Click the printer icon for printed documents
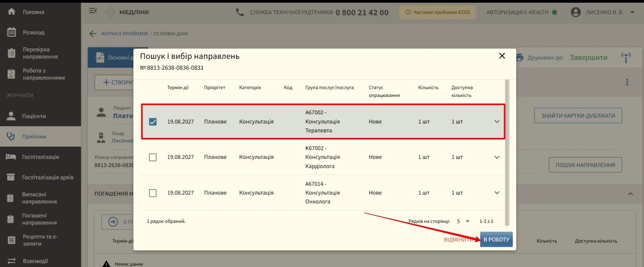The height and width of the screenshot is (267, 644). click(x=520, y=58)
